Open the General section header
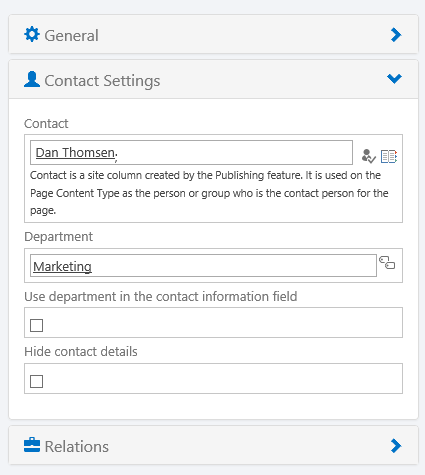Viewport: 425px width, 475px height. tap(213, 34)
